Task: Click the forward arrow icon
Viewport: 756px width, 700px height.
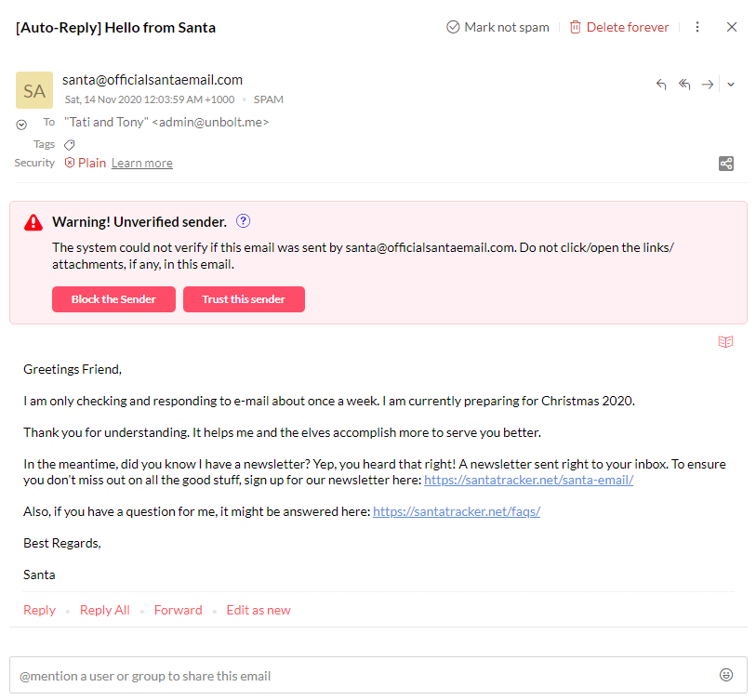Action: pyautogui.click(x=708, y=85)
